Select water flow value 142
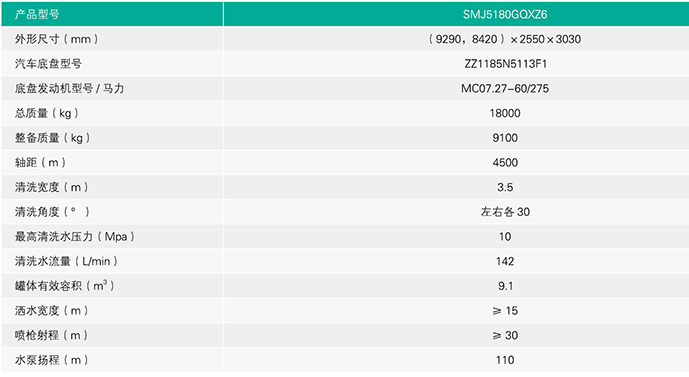The height and width of the screenshot is (377, 689). (505, 261)
